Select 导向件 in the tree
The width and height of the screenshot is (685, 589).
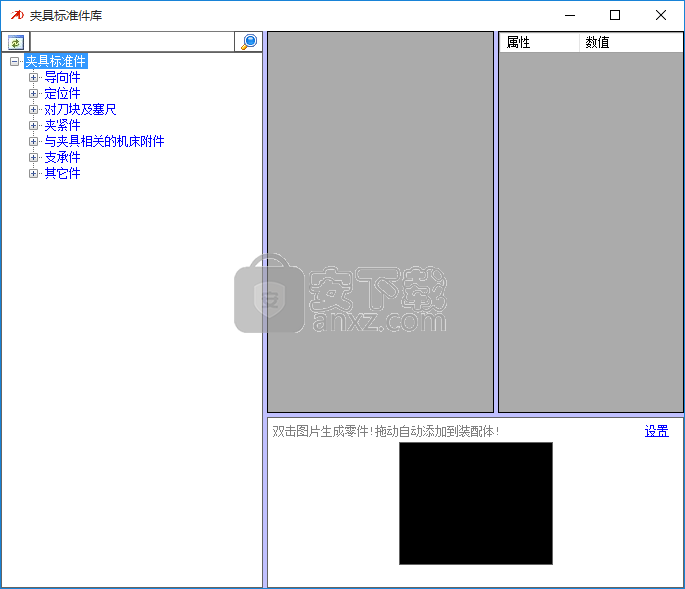point(62,77)
